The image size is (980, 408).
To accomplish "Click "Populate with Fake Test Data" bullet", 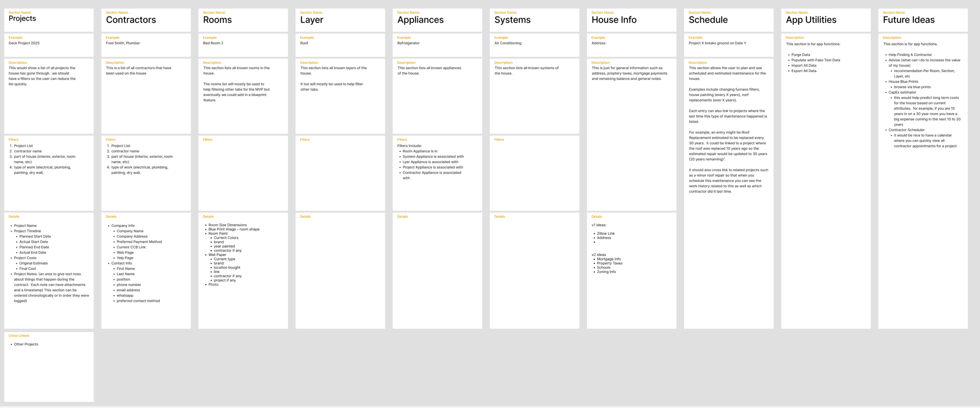I will pyautogui.click(x=815, y=60).
